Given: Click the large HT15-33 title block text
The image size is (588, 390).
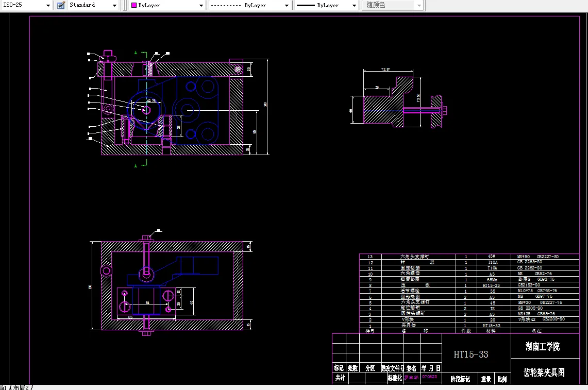Looking at the screenshot, I should coord(471,354).
